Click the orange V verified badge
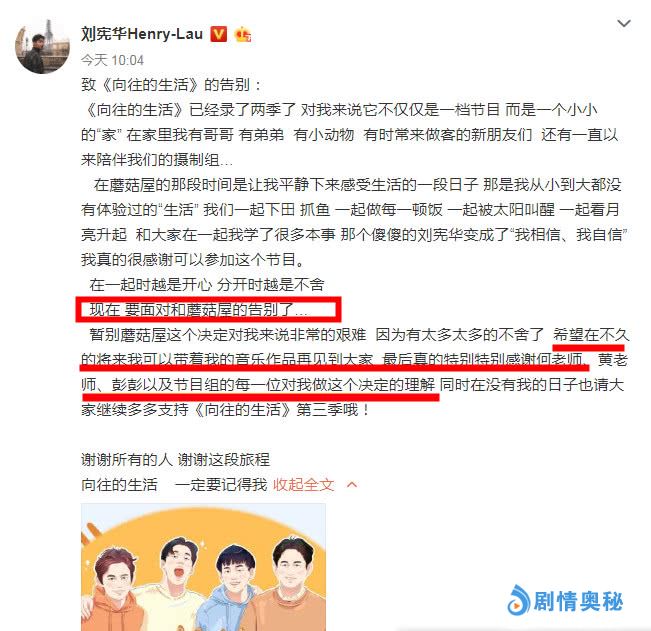 [x=219, y=34]
